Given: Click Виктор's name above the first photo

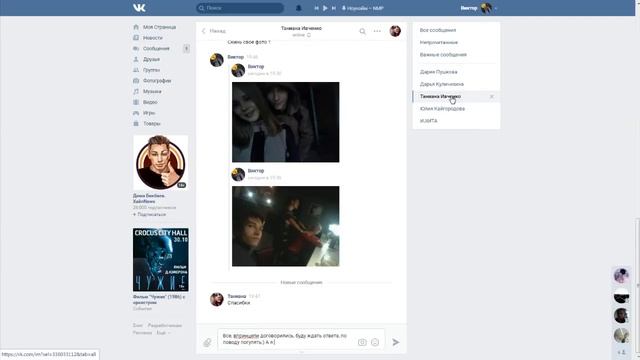Looking at the screenshot, I should click(256, 66).
